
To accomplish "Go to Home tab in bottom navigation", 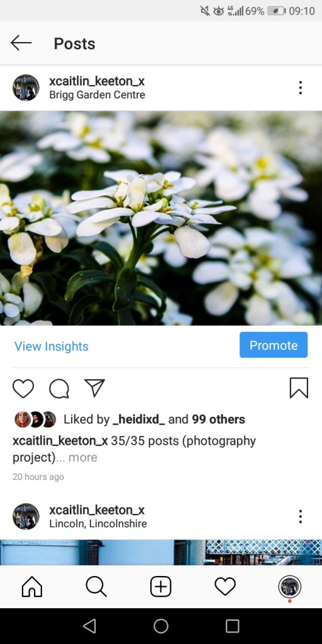I will pos(32,587).
